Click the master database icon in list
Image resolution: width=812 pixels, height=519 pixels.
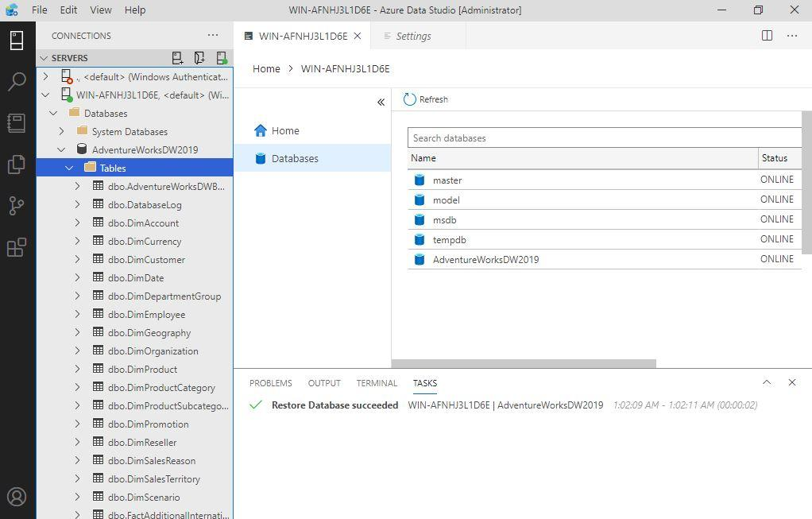(420, 180)
